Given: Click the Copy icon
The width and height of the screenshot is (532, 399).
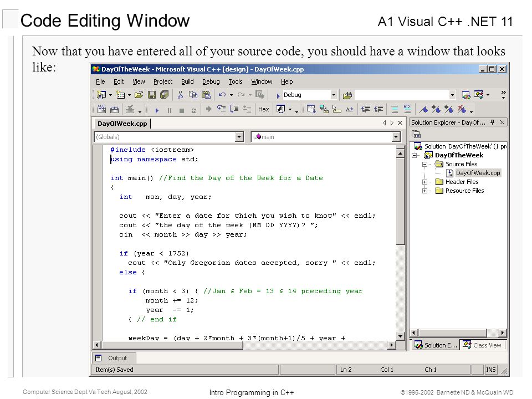Looking at the screenshot, I should [x=193, y=95].
